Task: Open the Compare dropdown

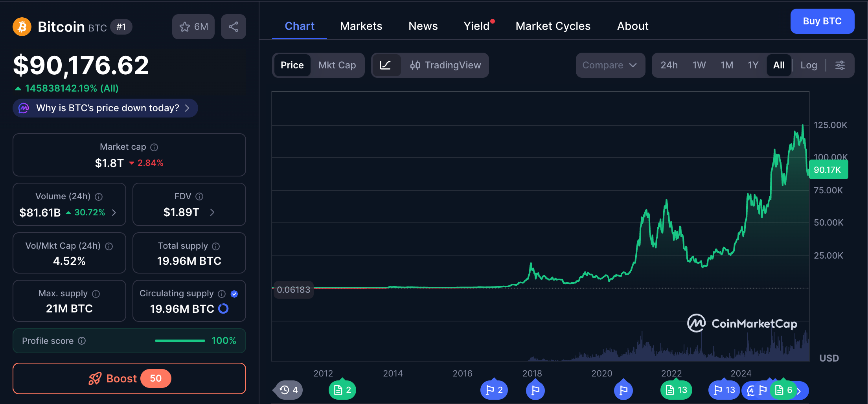Action: tap(610, 65)
